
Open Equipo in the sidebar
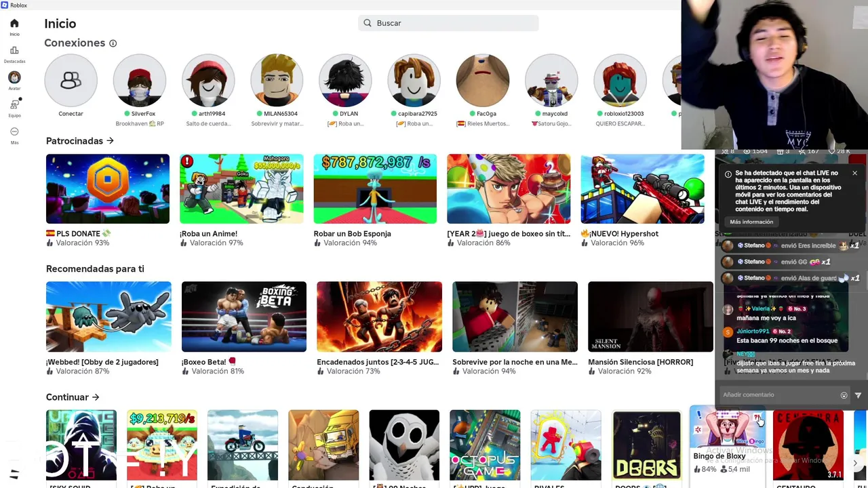(x=14, y=108)
